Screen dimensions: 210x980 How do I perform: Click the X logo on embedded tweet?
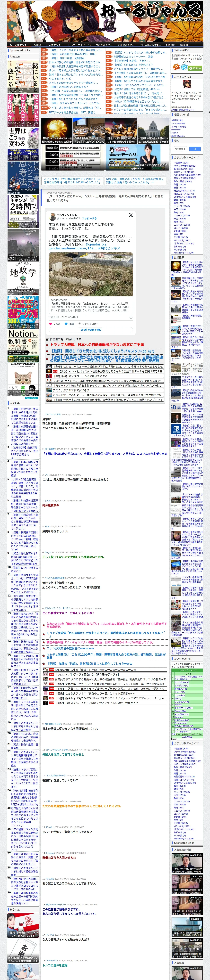131,215
